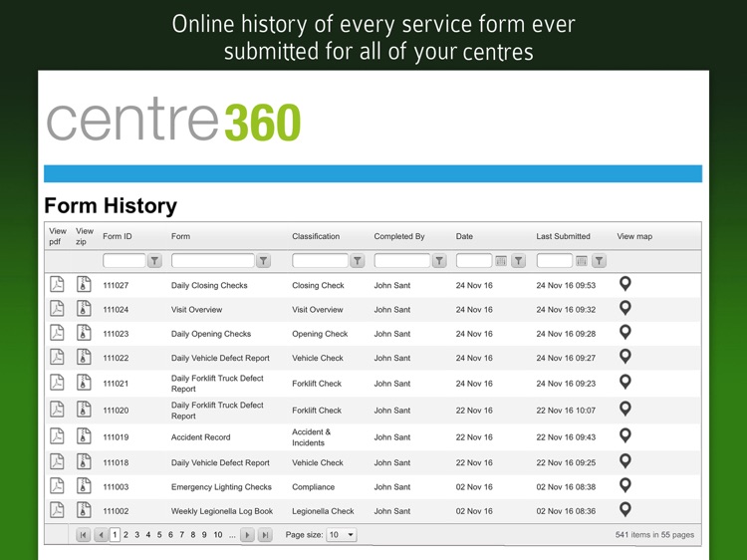The image size is (747, 560).
Task: Sort by the Form ID column header
Action: click(x=118, y=236)
